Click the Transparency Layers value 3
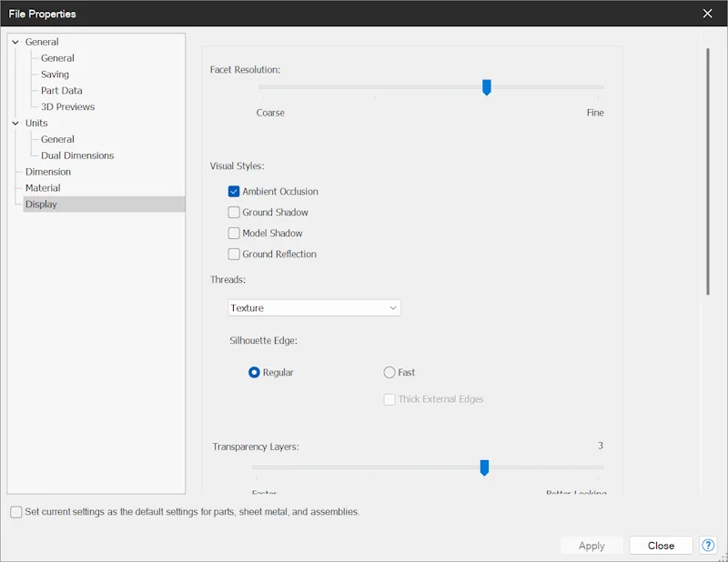Image resolution: width=728 pixels, height=562 pixels. (601, 446)
